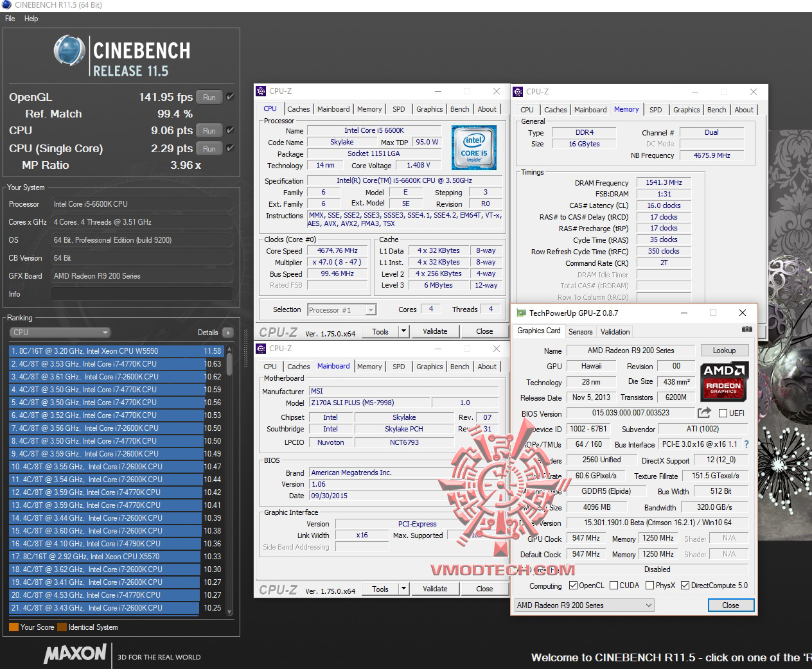Image resolution: width=812 pixels, height=669 pixels.
Task: Click the Cinebench sphere logo
Action: pos(69,51)
